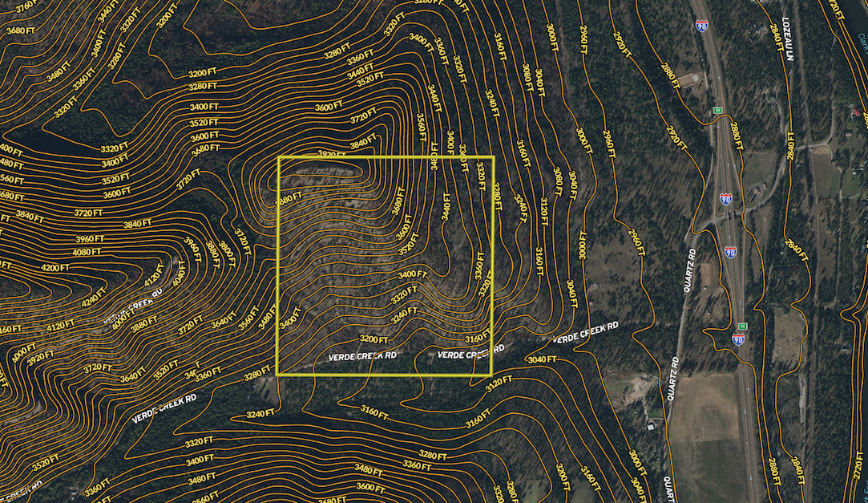
Task: Click the 3200 FT label inside the yellow box
Action: tap(374, 339)
